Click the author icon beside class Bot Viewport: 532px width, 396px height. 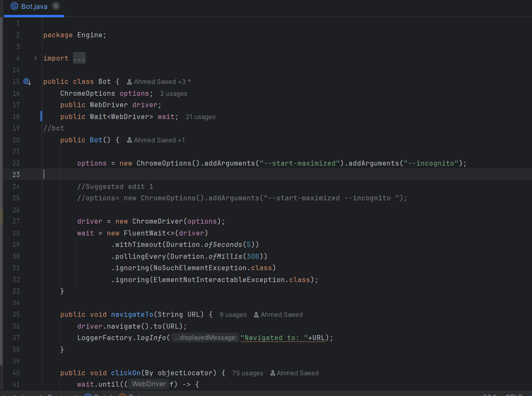pos(129,82)
